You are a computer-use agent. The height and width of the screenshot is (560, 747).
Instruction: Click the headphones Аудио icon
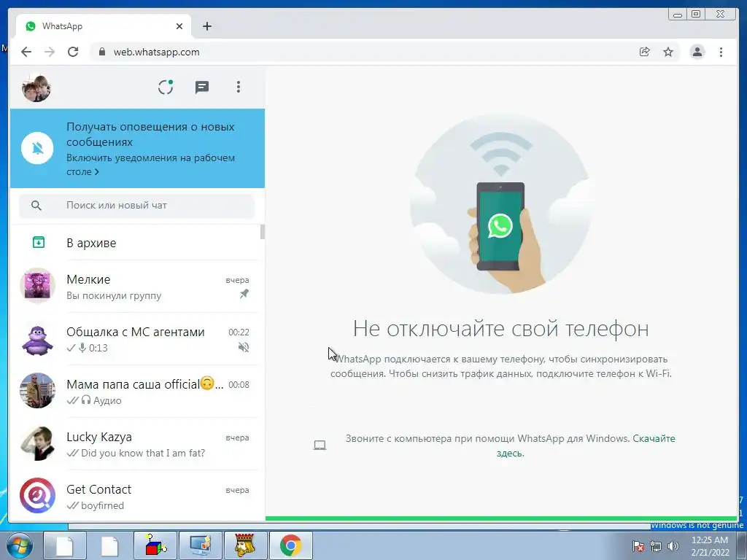[x=86, y=400]
